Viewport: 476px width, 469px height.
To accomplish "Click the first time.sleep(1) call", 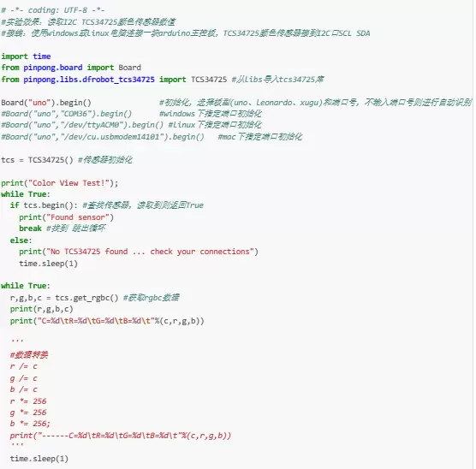I will 48,264.
